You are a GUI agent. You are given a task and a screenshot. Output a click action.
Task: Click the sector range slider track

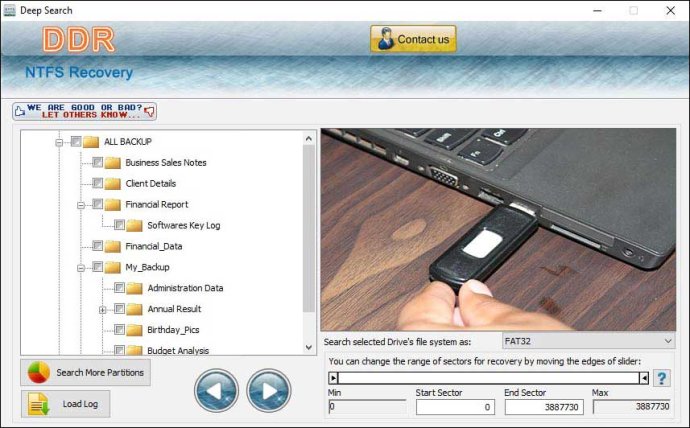coord(488,378)
